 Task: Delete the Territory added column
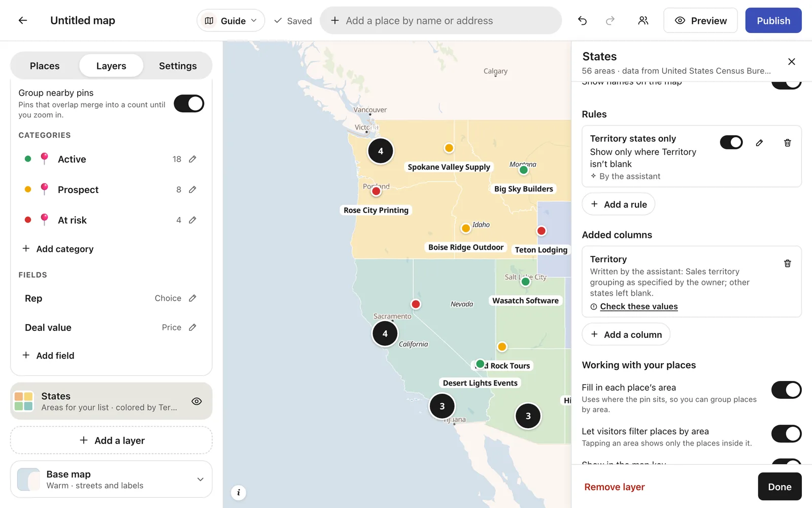[788, 263]
